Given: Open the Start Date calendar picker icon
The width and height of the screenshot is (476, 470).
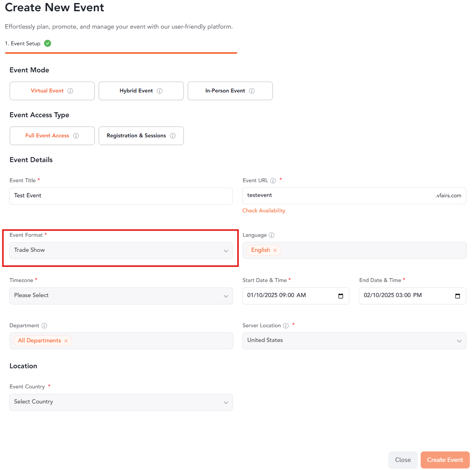Looking at the screenshot, I should point(341,296).
